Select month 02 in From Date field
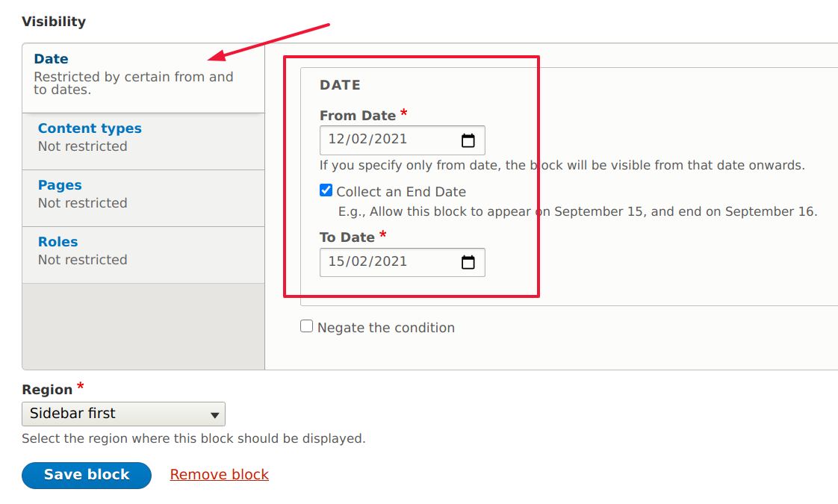The height and width of the screenshot is (504, 838). [x=359, y=139]
